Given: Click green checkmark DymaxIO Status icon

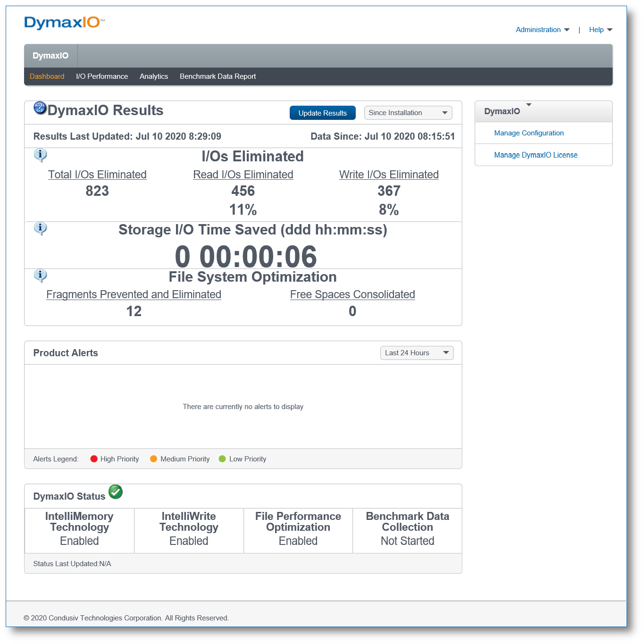Looking at the screenshot, I should pos(116,492).
